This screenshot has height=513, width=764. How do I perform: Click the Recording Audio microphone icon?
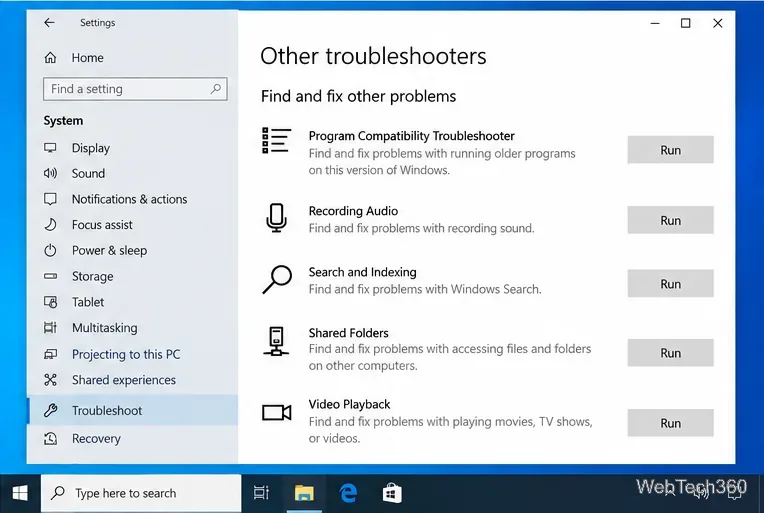(x=276, y=218)
